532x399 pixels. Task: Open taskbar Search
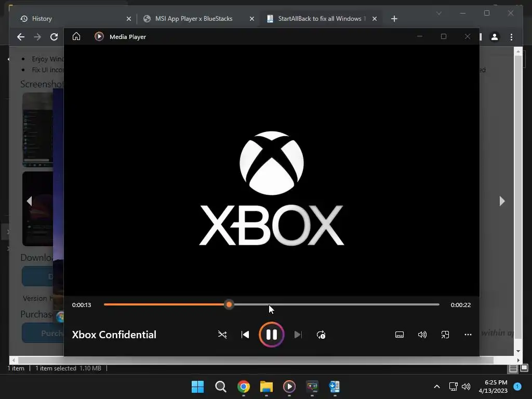pos(220,387)
